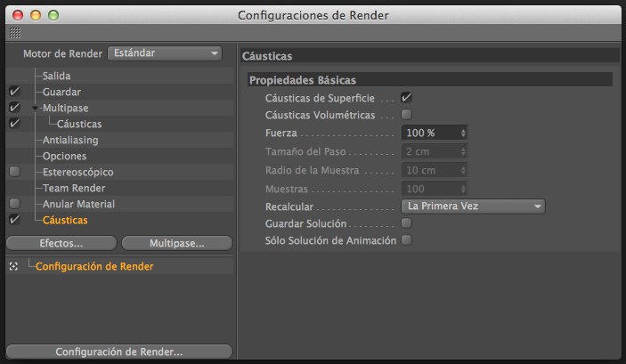Open the Opciones settings entry
Image resolution: width=626 pixels, height=364 pixels.
[64, 156]
